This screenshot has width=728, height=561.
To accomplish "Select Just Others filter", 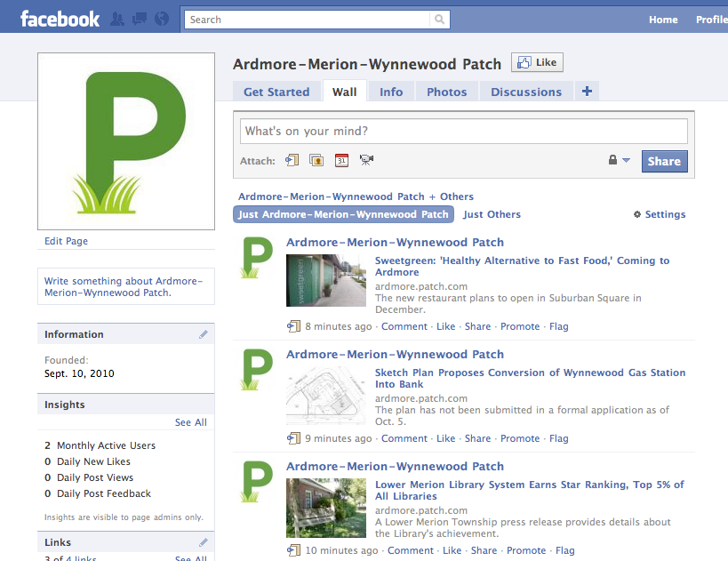I will click(x=492, y=214).
